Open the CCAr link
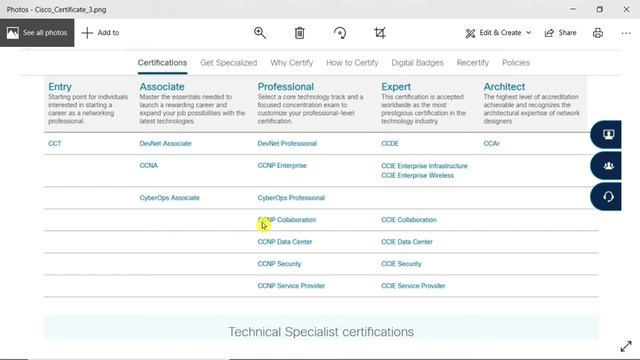This screenshot has width=640, height=360. 491,143
